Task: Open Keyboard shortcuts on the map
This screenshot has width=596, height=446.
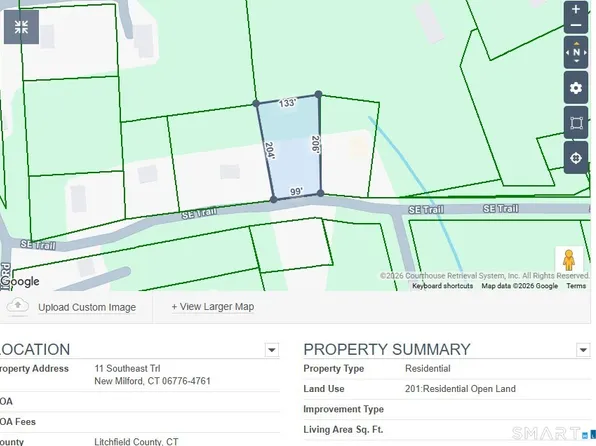Action: (442, 286)
